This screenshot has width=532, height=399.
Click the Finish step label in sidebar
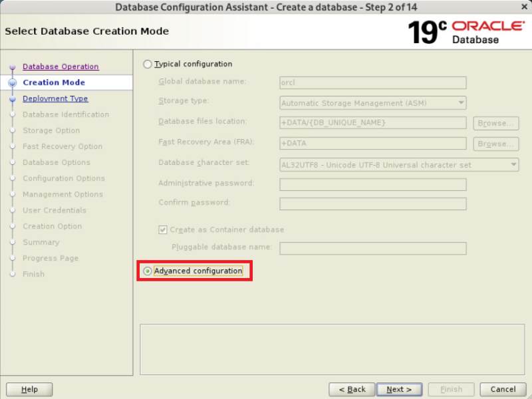[34, 274]
